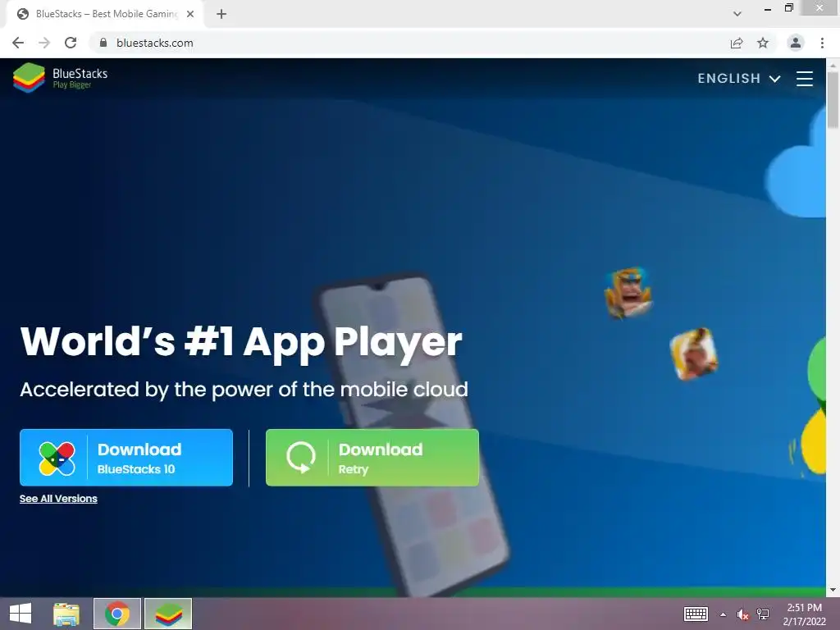The width and height of the screenshot is (840, 630).
Task: Open the Windows Start menu
Action: [x=21, y=614]
